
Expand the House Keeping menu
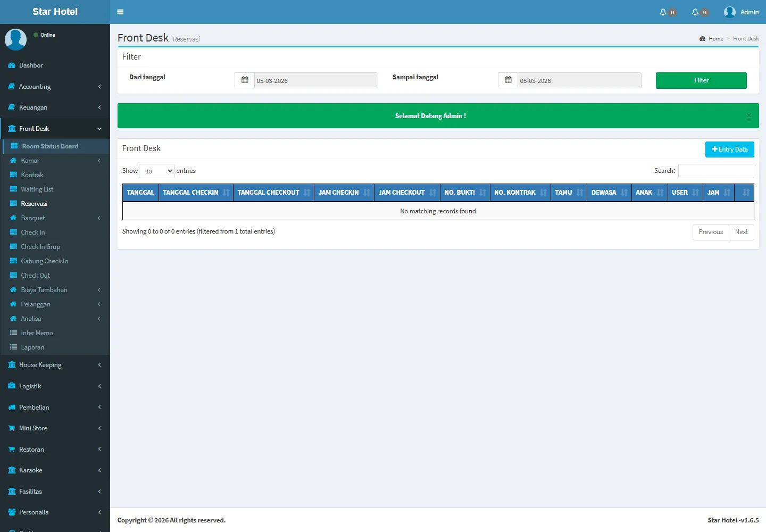coord(55,365)
